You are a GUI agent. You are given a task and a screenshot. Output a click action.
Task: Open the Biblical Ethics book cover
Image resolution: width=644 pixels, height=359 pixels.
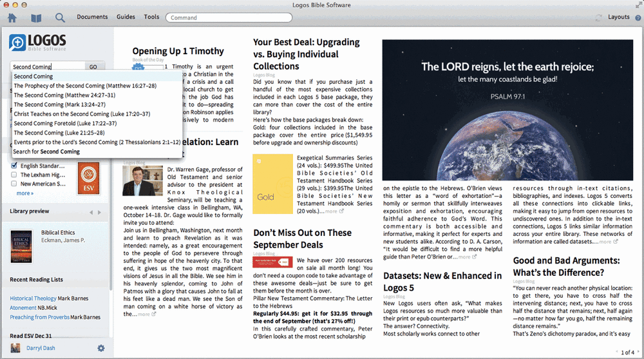21,246
